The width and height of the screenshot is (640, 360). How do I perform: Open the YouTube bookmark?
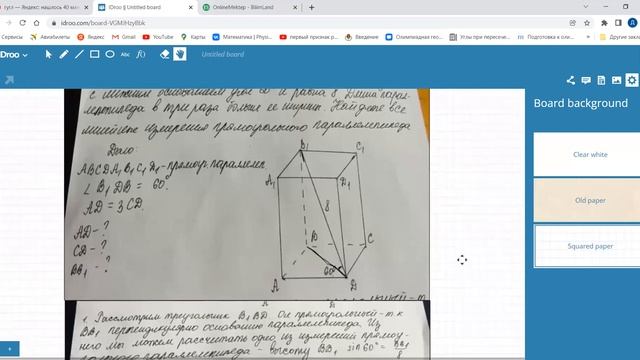click(x=158, y=37)
